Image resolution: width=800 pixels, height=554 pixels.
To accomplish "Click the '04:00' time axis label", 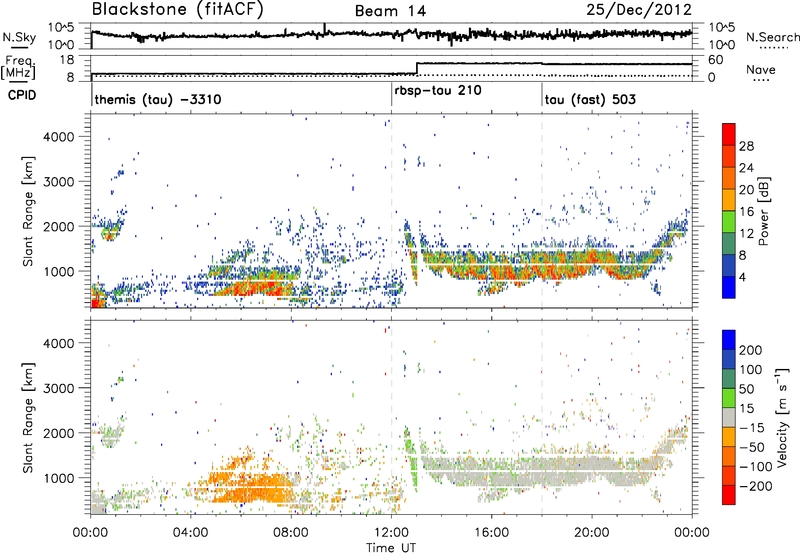I will point(190,533).
